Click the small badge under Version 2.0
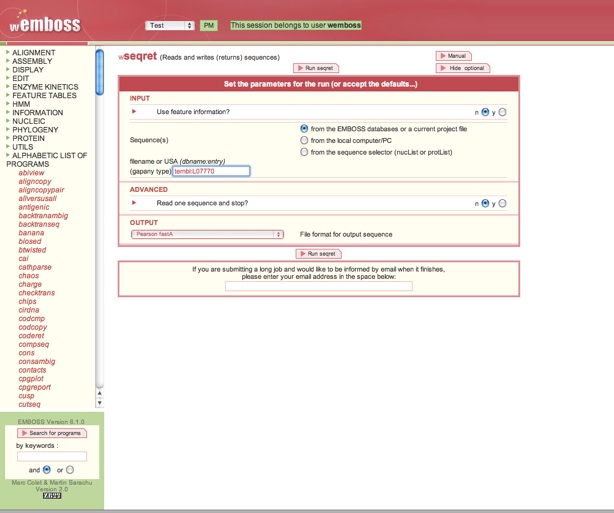Viewport: 614px width, 513px height. (52, 496)
